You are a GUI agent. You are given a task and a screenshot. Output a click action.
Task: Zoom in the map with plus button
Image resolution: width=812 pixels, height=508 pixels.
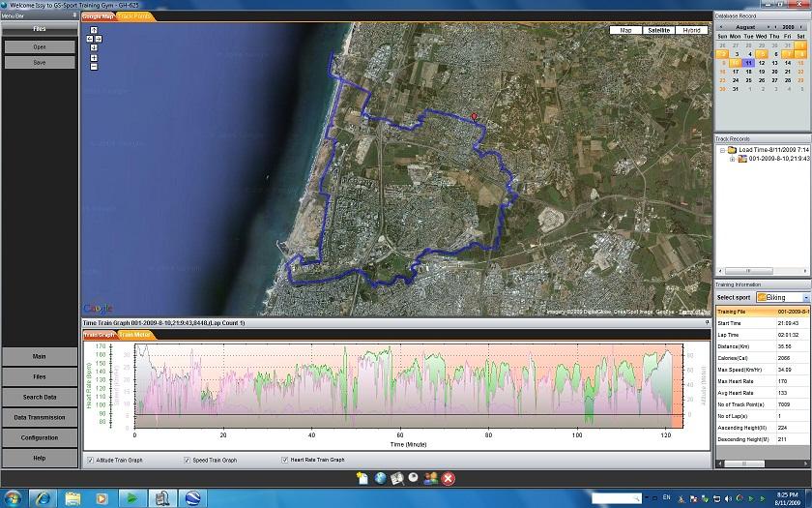(94, 58)
